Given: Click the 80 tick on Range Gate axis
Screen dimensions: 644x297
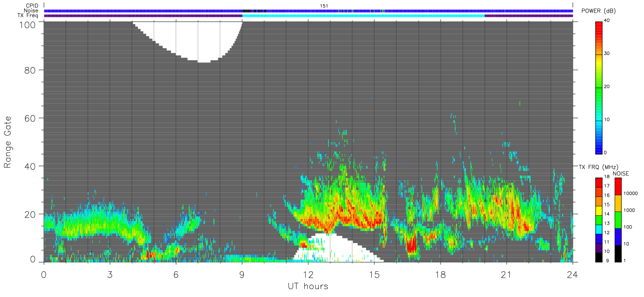Looking at the screenshot, I should (30, 70).
